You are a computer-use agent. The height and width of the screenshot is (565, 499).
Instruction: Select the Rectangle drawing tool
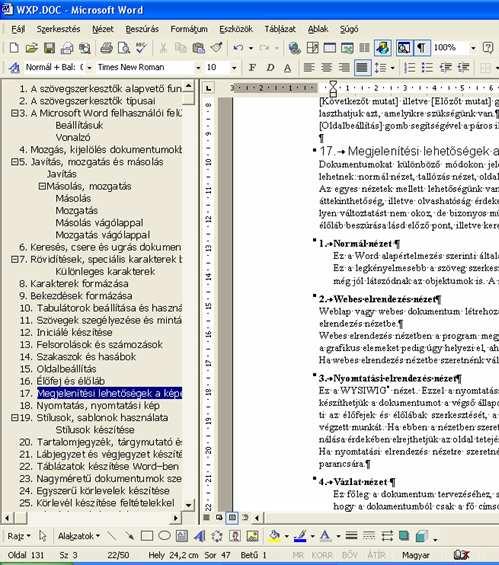[147, 536]
